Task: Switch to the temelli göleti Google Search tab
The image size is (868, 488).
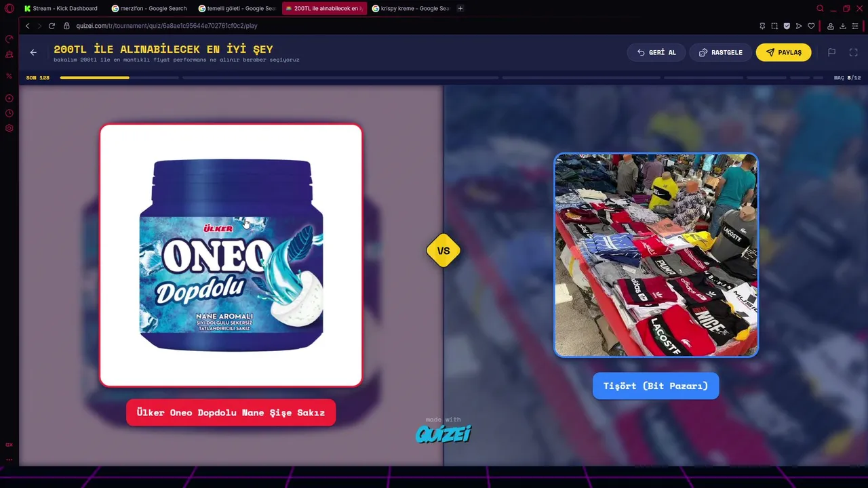Action: 237,9
